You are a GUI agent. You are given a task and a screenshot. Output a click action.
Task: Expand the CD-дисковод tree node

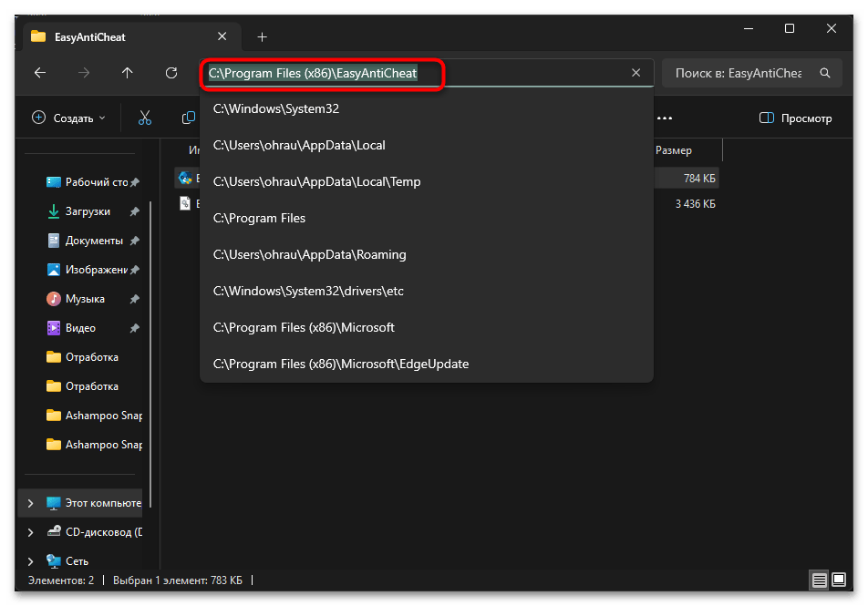tap(31, 532)
